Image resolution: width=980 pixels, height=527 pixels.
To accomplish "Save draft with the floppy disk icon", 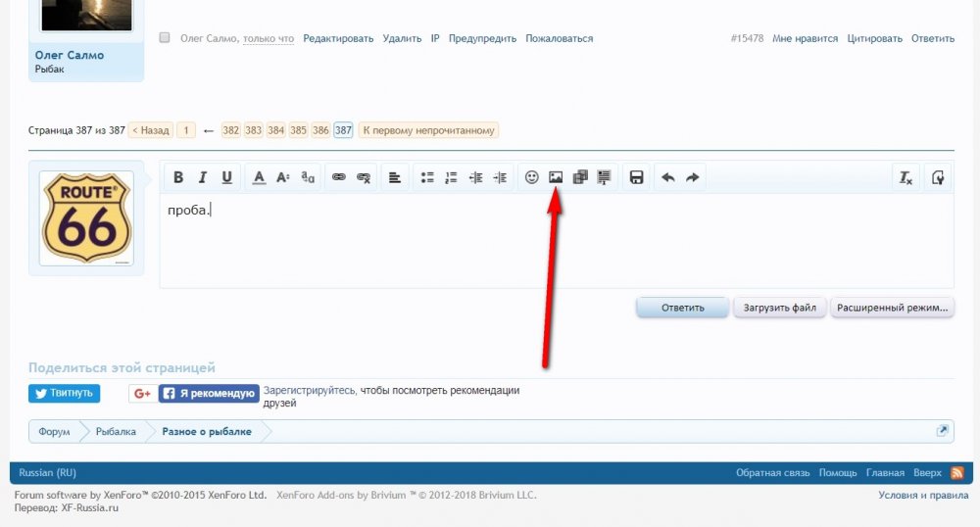I will coord(636,177).
